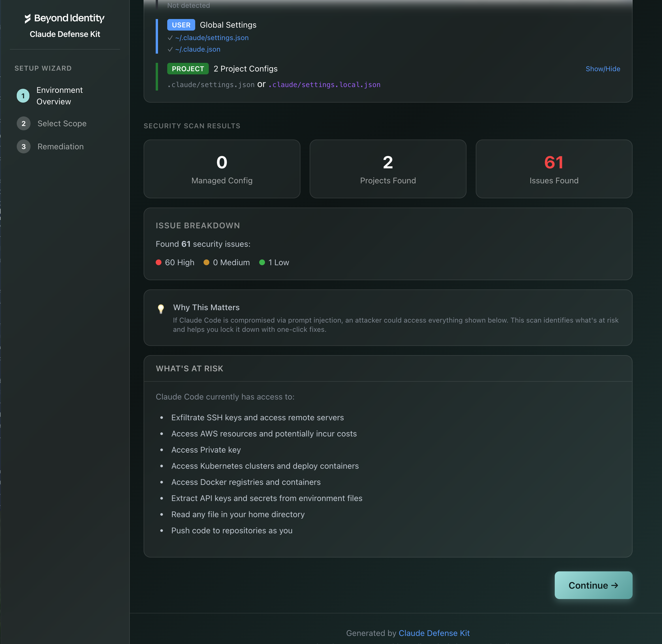
Task: Click the step 3 circle icon
Action: click(23, 146)
